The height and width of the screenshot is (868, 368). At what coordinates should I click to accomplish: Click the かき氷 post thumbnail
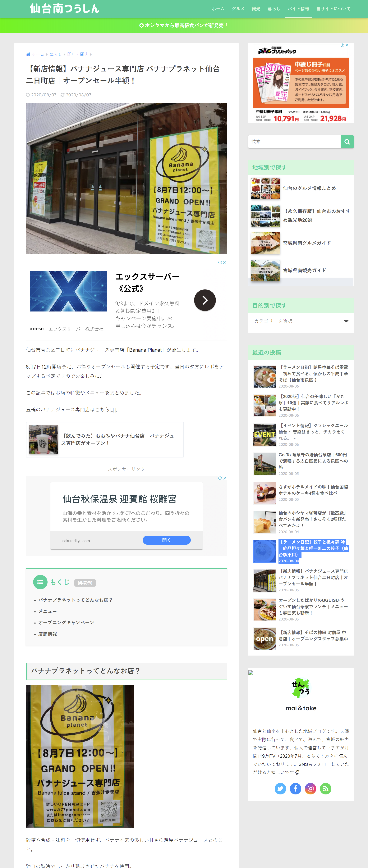264,406
